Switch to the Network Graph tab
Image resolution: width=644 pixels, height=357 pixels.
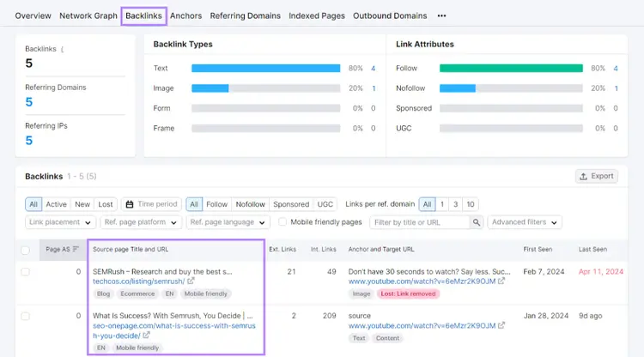point(88,16)
